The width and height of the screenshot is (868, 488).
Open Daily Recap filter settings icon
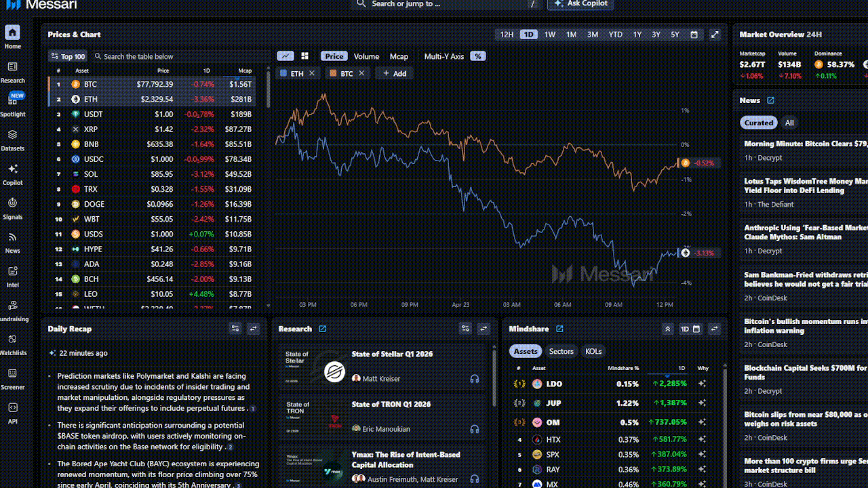(x=235, y=329)
